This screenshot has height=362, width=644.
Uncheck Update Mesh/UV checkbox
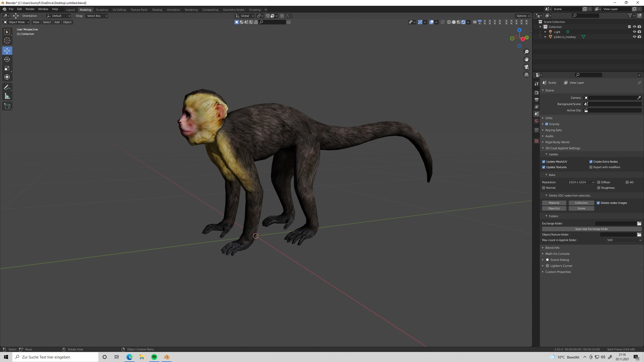[544, 162]
